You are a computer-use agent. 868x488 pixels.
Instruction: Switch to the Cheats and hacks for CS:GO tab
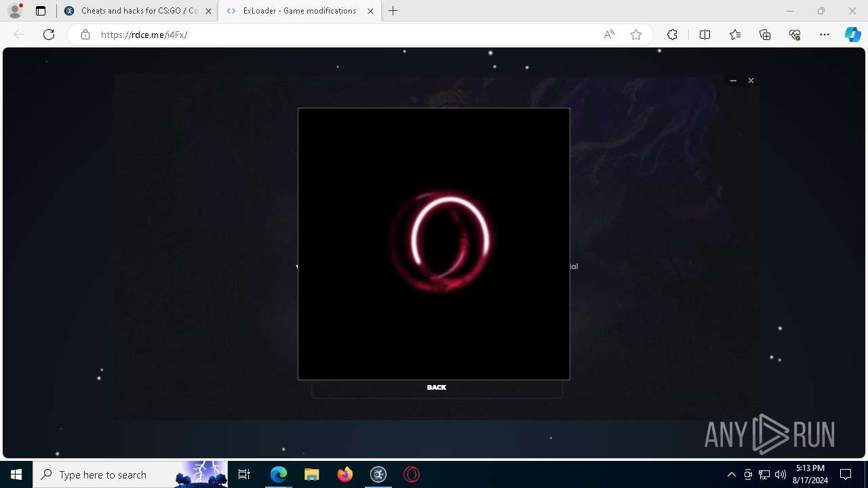pos(138,11)
